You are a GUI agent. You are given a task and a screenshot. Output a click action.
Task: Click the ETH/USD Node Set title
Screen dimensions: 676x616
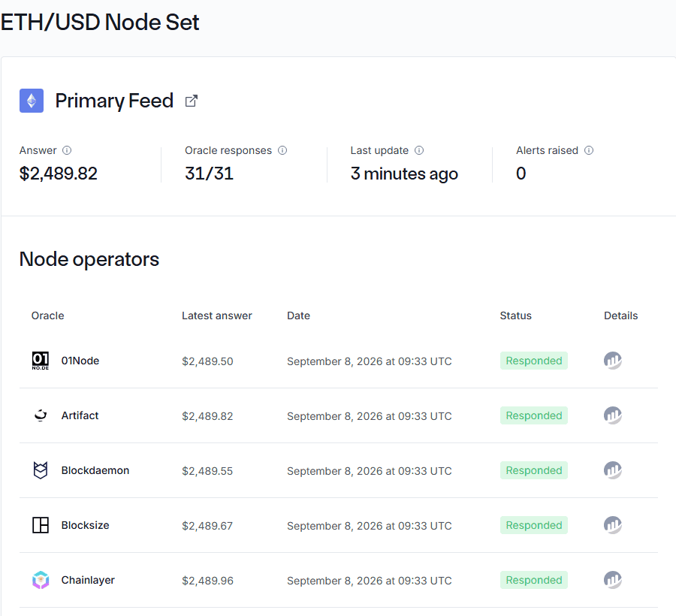100,22
